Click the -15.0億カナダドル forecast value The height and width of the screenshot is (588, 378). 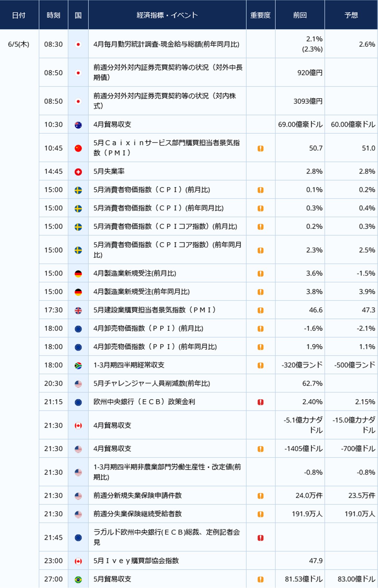[x=354, y=425]
